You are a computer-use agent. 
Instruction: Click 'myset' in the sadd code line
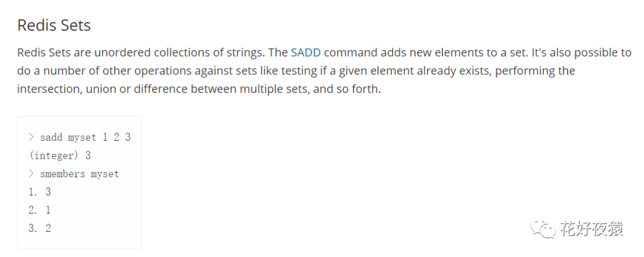82,137
